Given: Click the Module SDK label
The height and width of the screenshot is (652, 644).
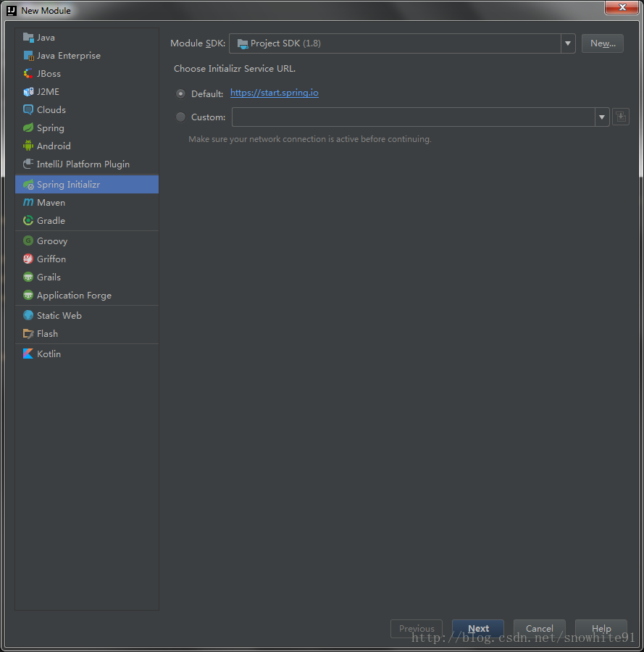Looking at the screenshot, I should point(198,43).
